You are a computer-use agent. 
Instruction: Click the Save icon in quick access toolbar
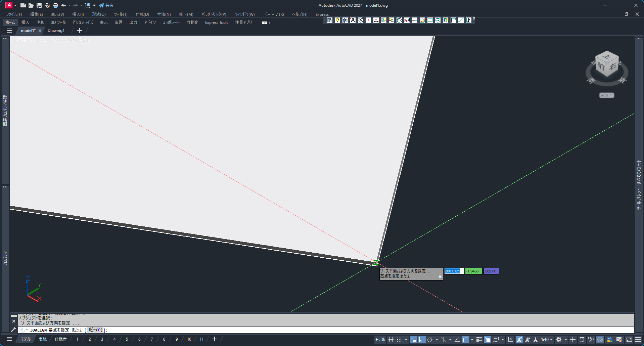tap(39, 5)
